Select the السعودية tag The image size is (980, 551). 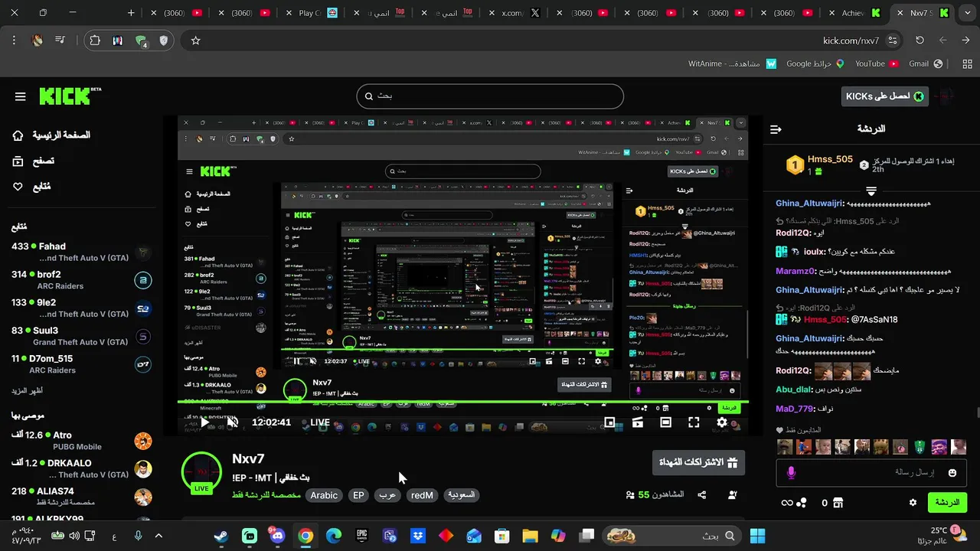coord(461,495)
